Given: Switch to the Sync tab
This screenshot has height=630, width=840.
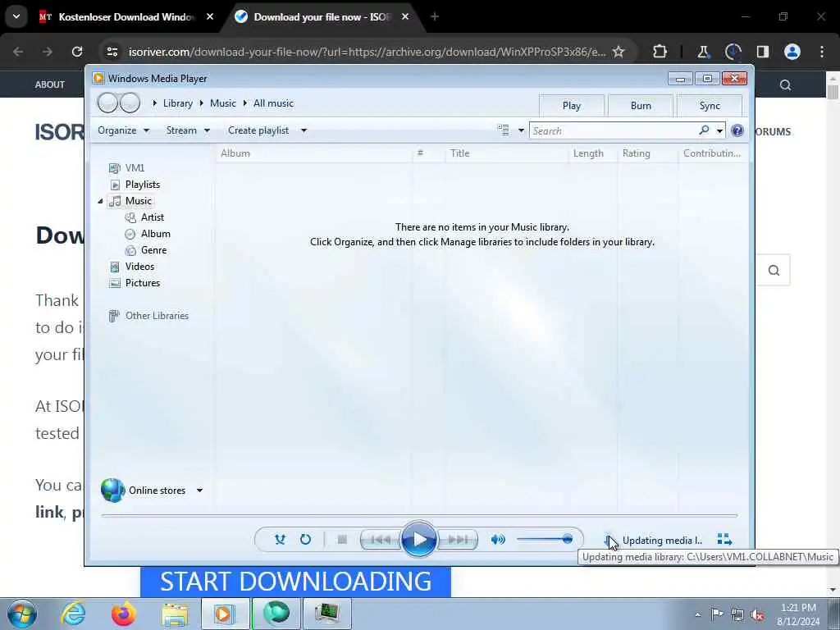Looking at the screenshot, I should point(710,106).
